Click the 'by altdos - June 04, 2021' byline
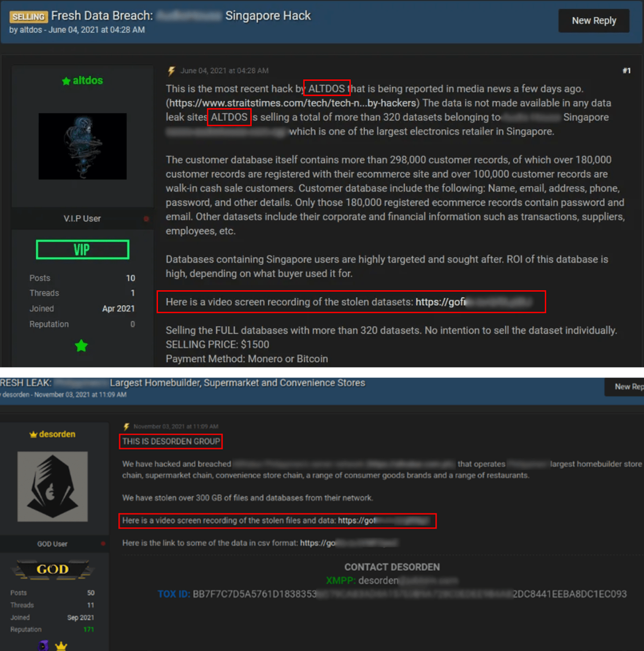Viewport: 644px width, 651px height. (x=77, y=30)
